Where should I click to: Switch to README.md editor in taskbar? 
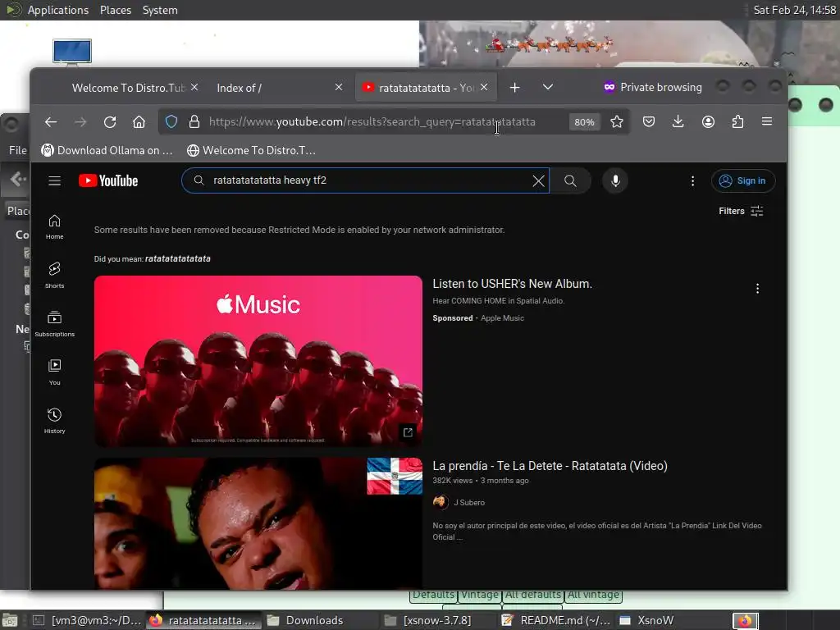click(556, 620)
